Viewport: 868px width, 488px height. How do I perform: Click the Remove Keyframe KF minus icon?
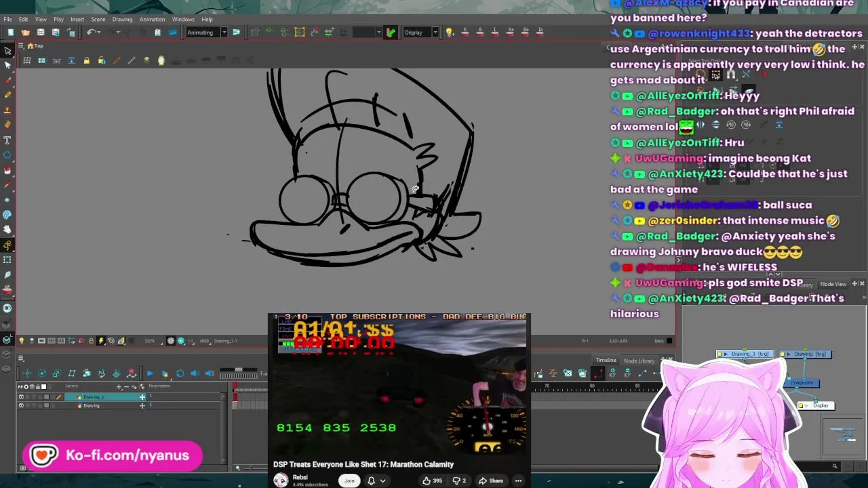(627, 373)
